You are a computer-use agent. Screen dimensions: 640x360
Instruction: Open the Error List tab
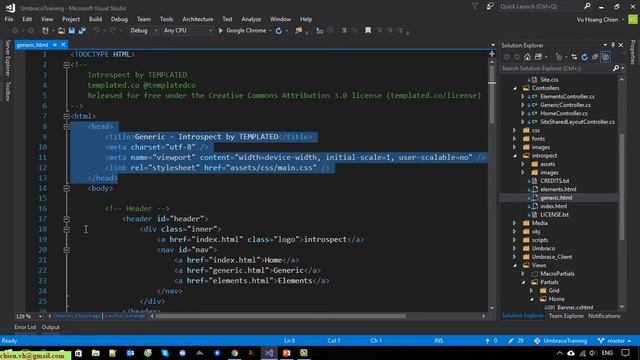[25, 327]
